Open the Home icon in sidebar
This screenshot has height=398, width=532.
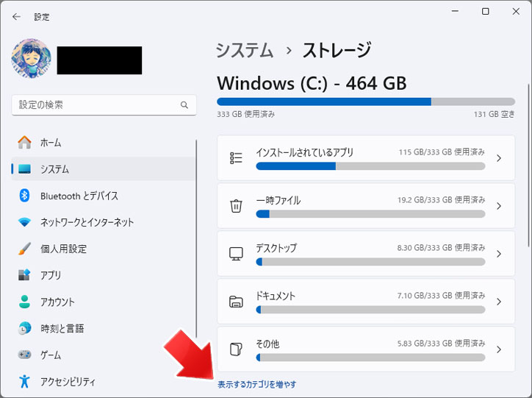point(24,142)
